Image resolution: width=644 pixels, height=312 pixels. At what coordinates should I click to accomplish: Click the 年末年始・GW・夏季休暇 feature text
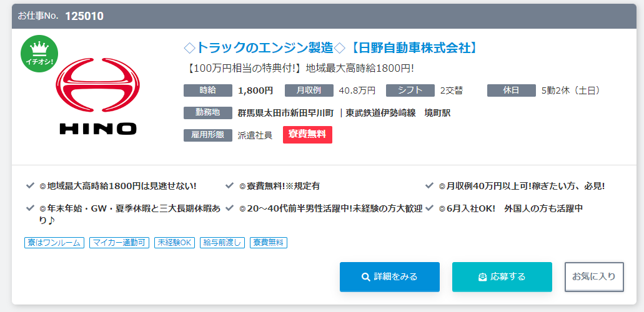tap(130, 214)
